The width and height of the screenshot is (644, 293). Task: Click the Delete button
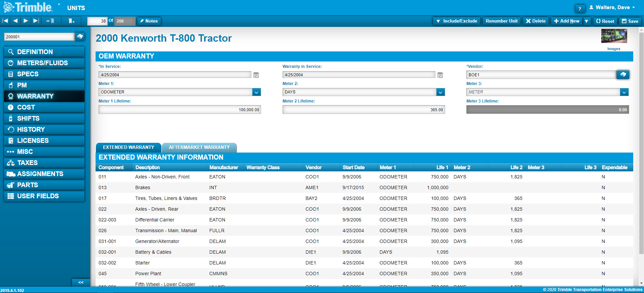pyautogui.click(x=536, y=21)
